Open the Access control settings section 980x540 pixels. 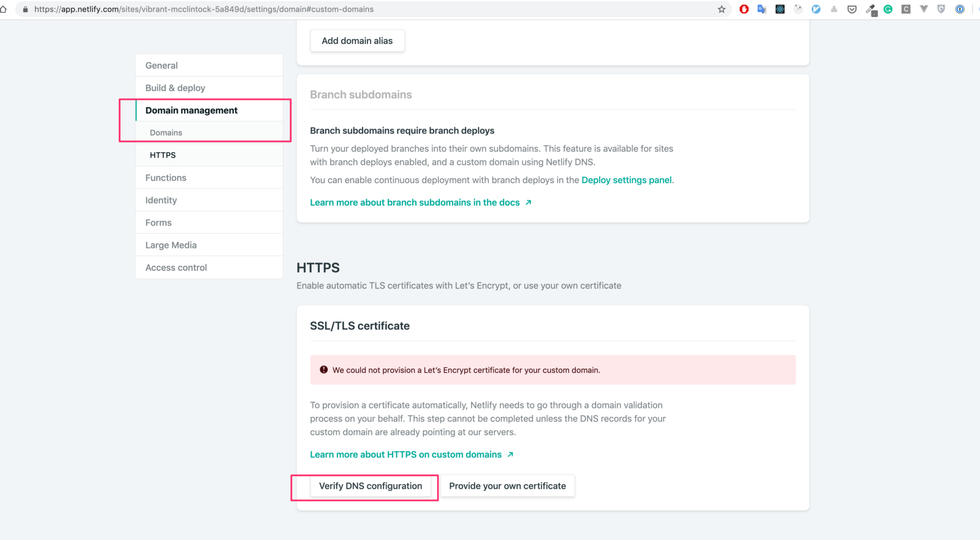click(209, 268)
